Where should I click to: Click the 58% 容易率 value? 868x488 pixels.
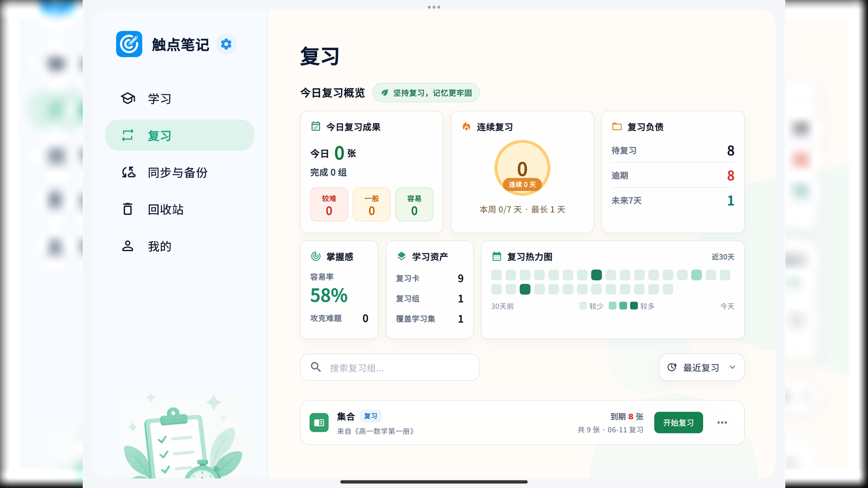click(x=329, y=296)
